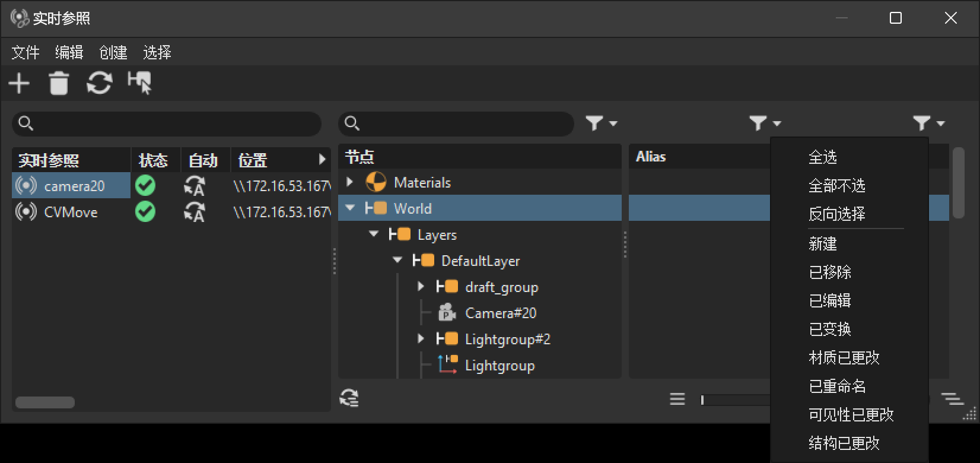Open the filter dropdown next to node search

pos(602,123)
